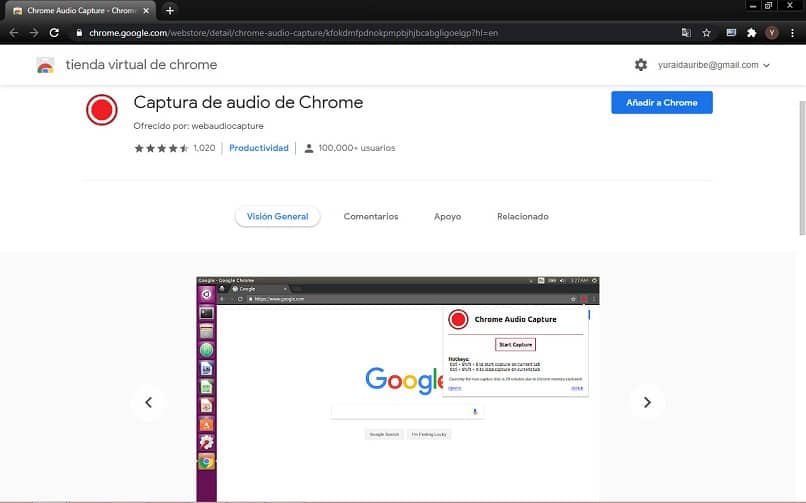Switch to the Relacionado tab
Viewport: 806px width, 503px height.
point(522,216)
